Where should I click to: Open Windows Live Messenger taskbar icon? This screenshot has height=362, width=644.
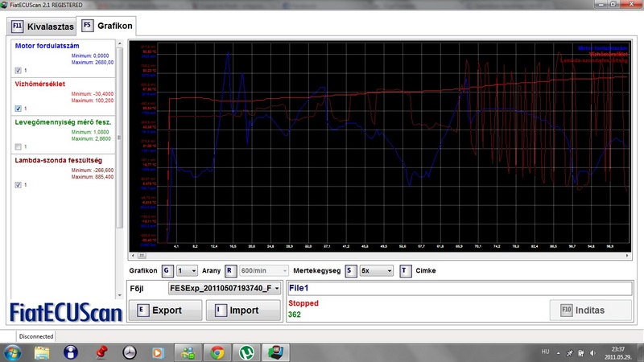(x=188, y=353)
